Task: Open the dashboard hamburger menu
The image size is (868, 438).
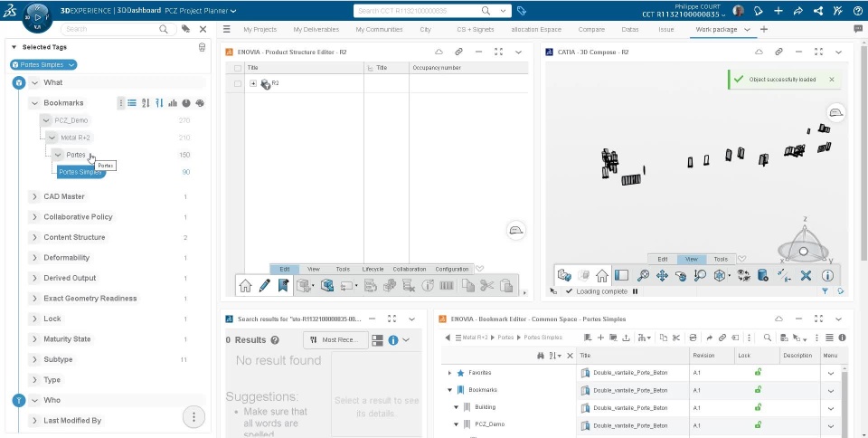Action: (x=226, y=29)
